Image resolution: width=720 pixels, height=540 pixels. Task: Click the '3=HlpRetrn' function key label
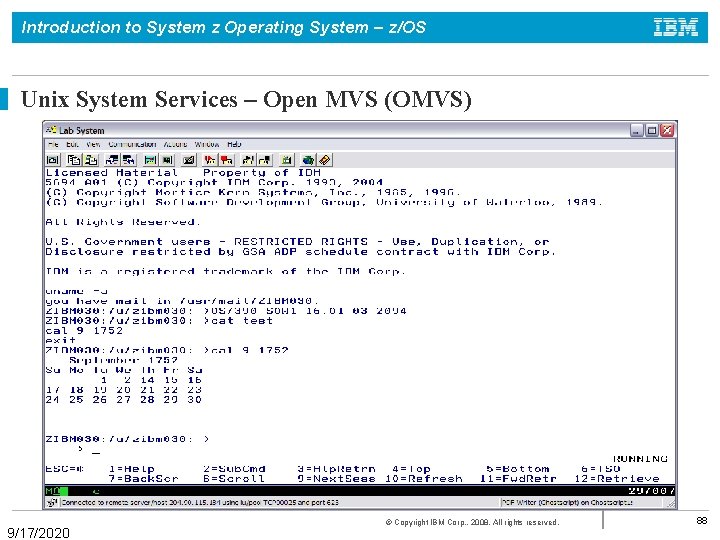337,469
